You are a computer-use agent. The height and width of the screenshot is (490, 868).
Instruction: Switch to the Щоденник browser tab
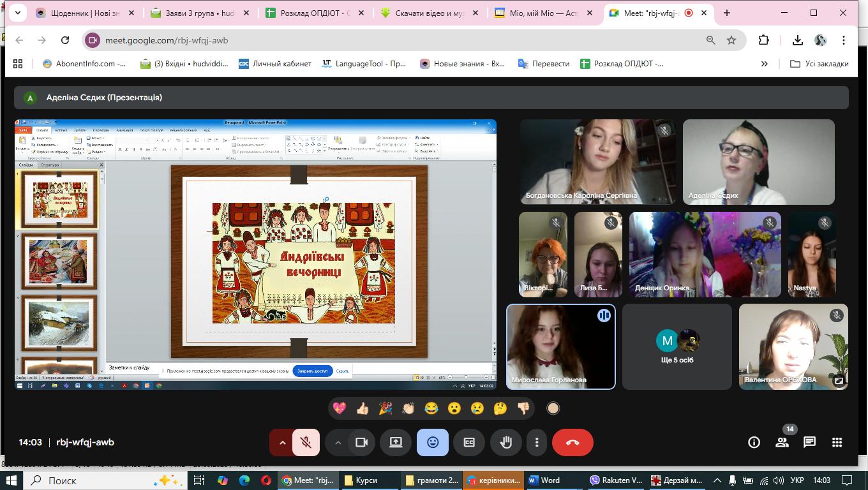click(84, 13)
